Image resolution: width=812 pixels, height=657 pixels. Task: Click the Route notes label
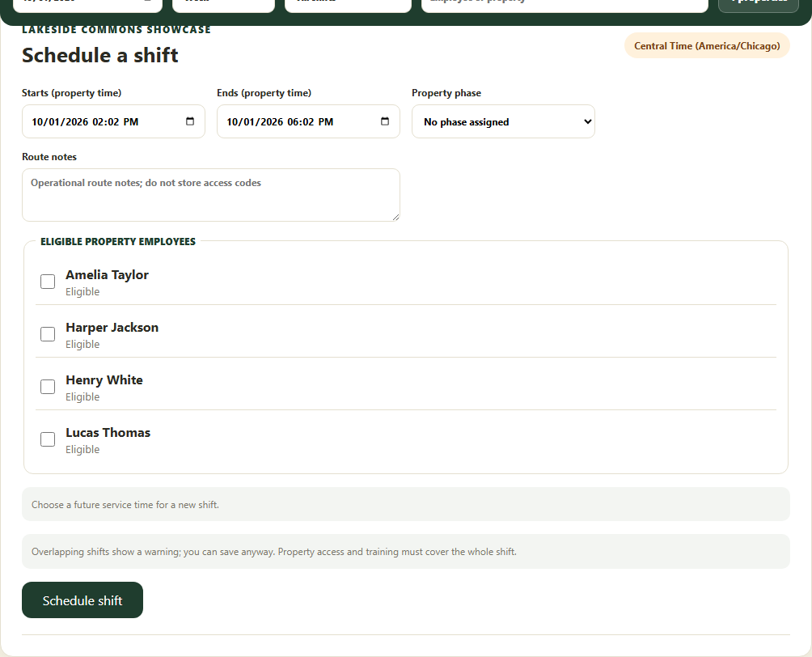(49, 156)
